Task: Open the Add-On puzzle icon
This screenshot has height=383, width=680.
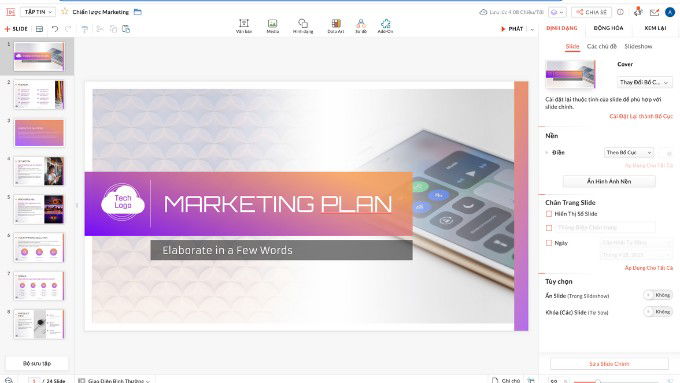Action: (x=385, y=26)
